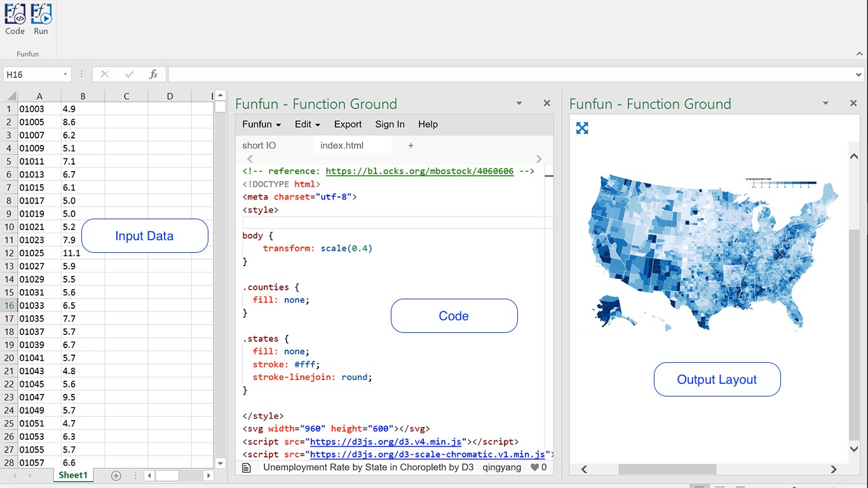Open the bl.ocks.org reference link

[419, 171]
